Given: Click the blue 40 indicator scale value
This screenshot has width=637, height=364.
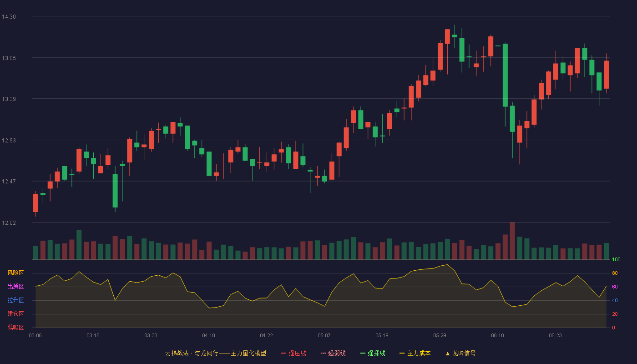Looking at the screenshot, I should pos(615,300).
